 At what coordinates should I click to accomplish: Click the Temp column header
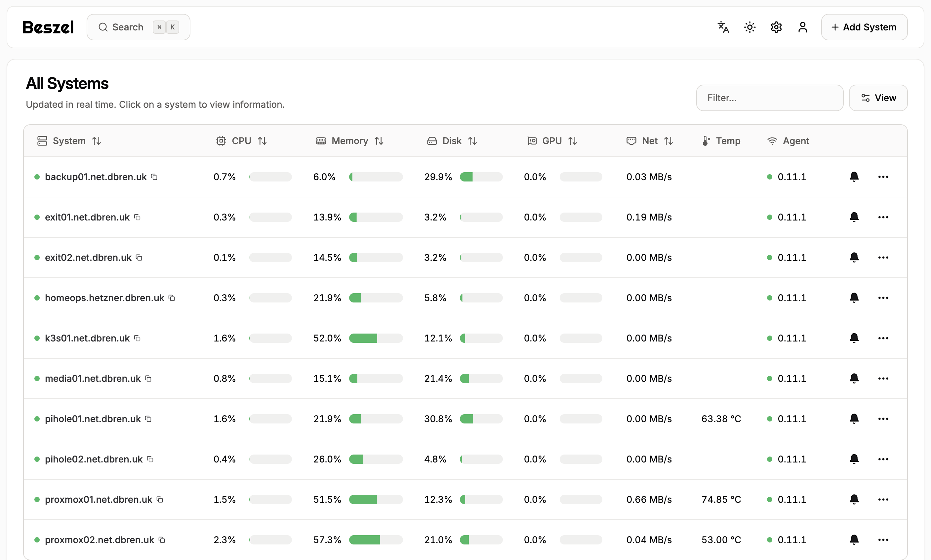pyautogui.click(x=721, y=141)
